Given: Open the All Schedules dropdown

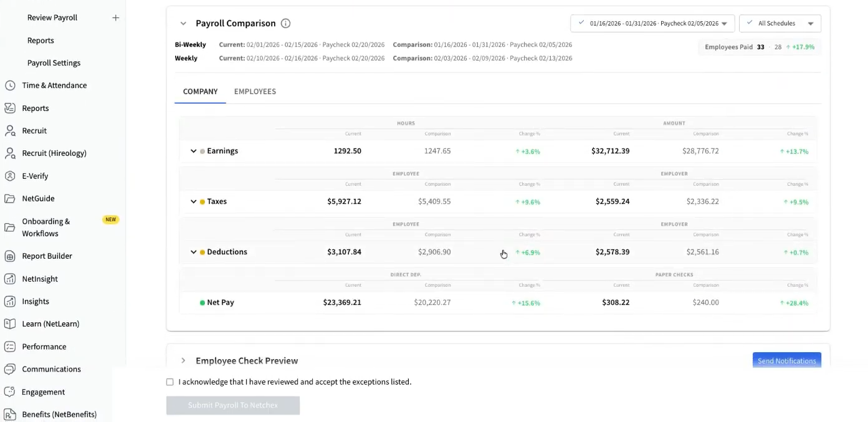Looking at the screenshot, I should click(780, 24).
